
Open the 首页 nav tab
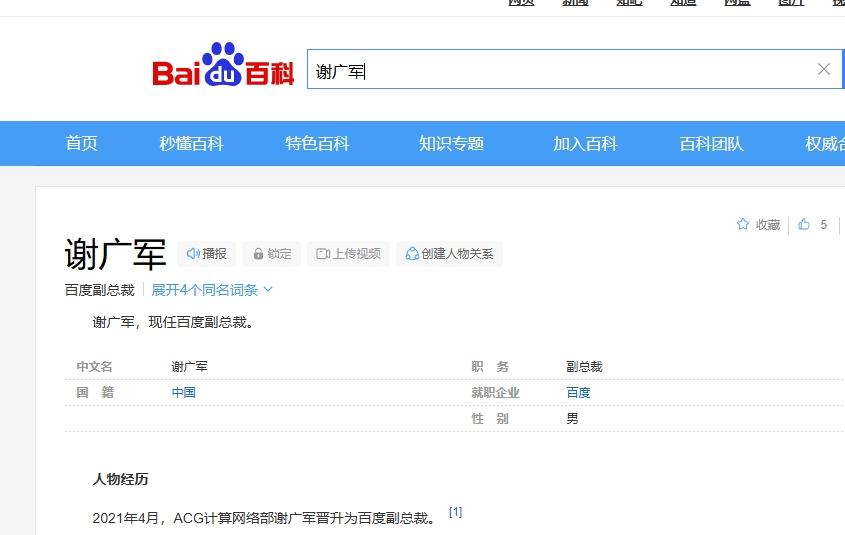tap(81, 143)
